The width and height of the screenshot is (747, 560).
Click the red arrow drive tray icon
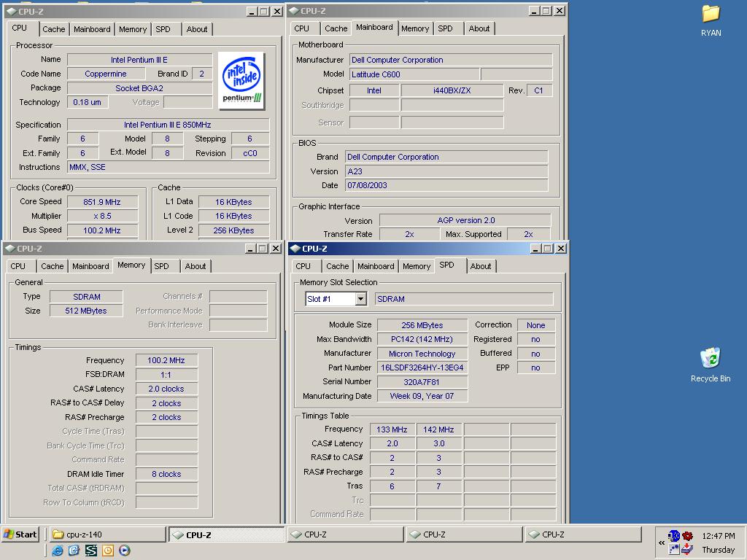(x=687, y=549)
